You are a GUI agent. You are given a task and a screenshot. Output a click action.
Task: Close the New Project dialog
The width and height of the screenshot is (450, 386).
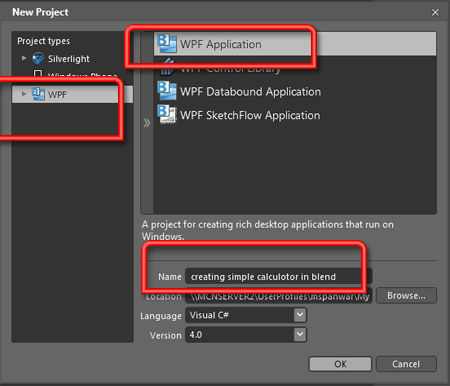(435, 12)
